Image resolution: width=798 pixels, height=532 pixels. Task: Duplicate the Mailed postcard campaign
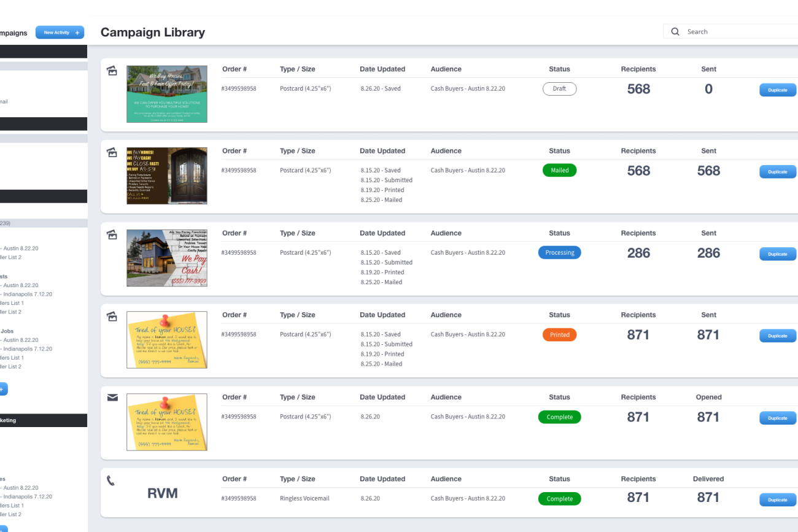click(778, 172)
